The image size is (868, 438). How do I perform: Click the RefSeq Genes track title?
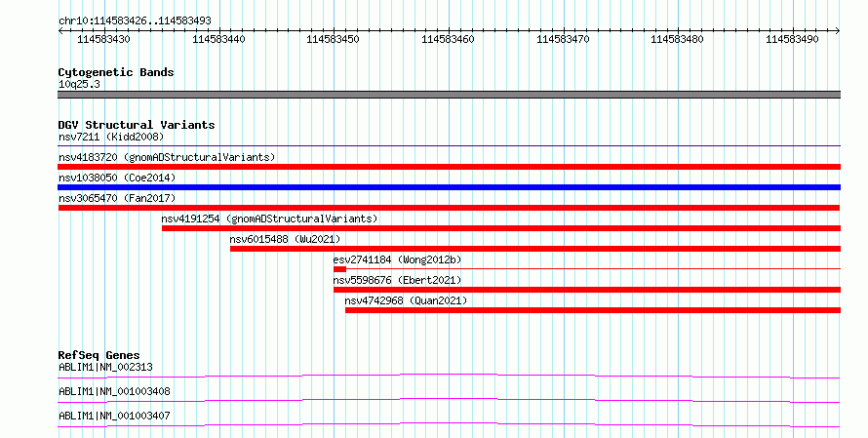pos(99,355)
